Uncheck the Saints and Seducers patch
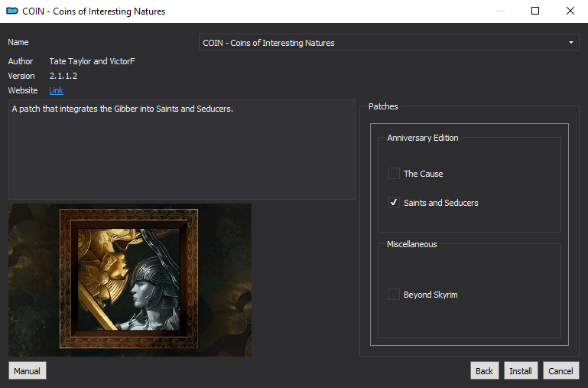 click(x=394, y=203)
